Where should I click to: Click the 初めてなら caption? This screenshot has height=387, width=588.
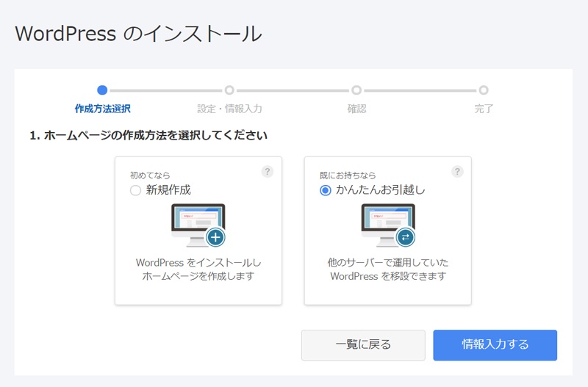point(150,176)
